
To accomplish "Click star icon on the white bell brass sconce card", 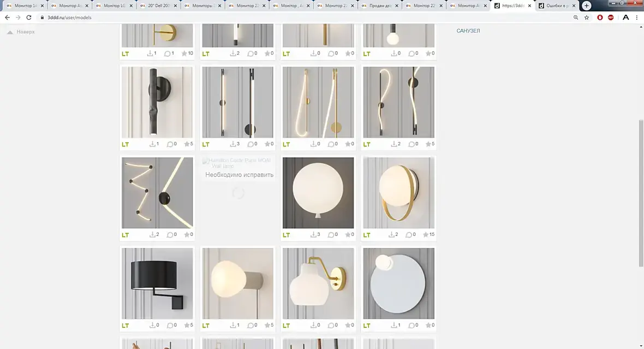I will [x=348, y=325].
